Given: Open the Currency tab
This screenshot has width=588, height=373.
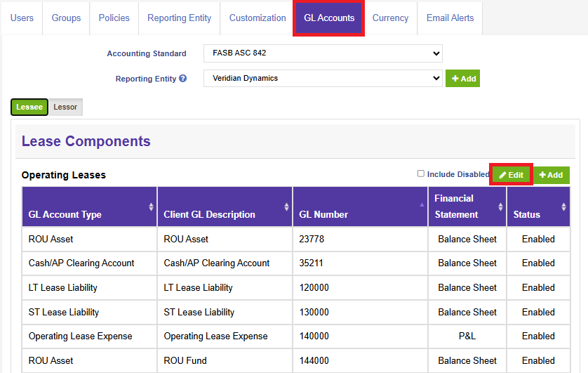Looking at the screenshot, I should click(x=390, y=18).
